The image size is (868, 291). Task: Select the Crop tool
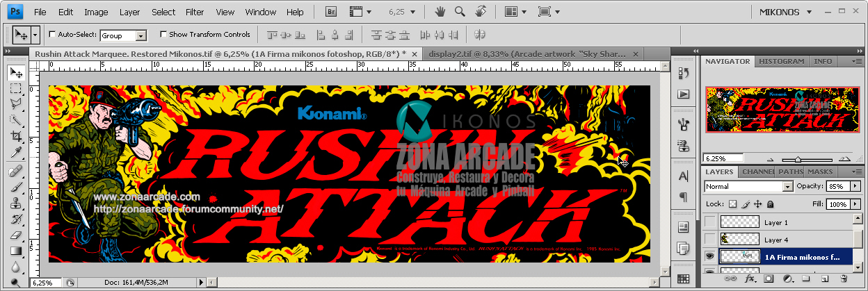(x=15, y=136)
